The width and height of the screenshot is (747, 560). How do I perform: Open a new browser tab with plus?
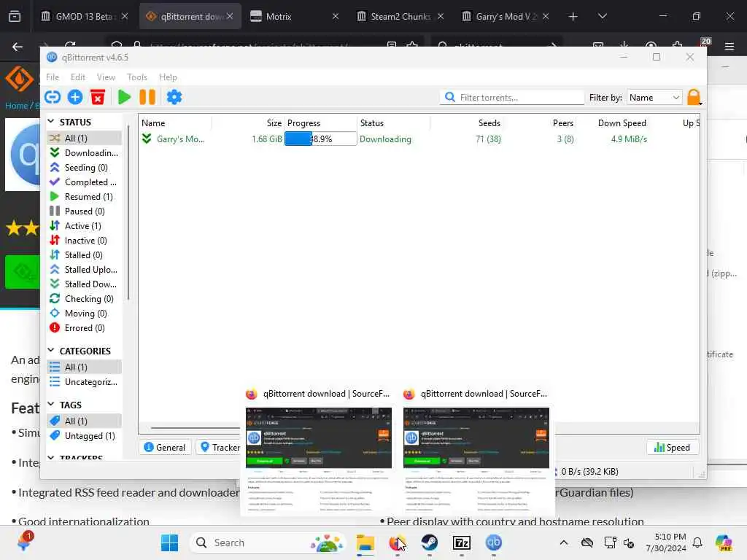[573, 17]
